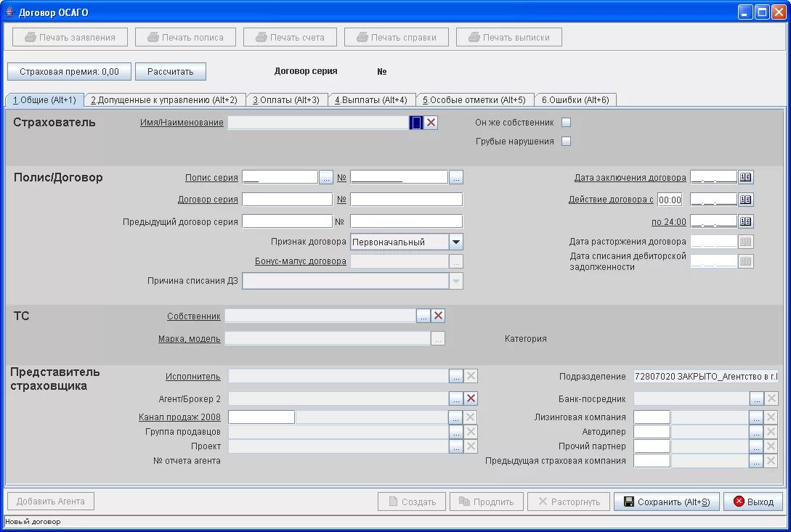The height and width of the screenshot is (532, 791).
Task: Open insurer lookup button next to Имя/Наименование
Action: coord(416,123)
